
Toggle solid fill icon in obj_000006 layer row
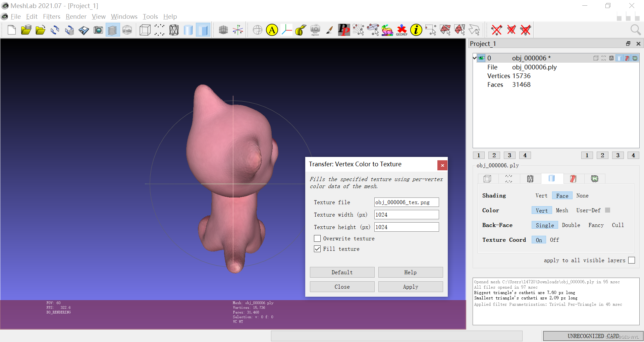click(619, 58)
